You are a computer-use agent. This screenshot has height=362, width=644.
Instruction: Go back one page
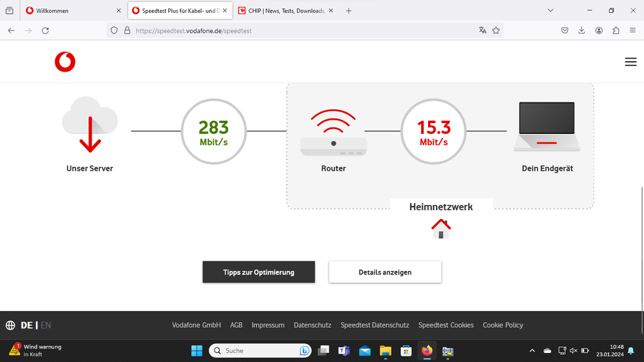click(11, 31)
